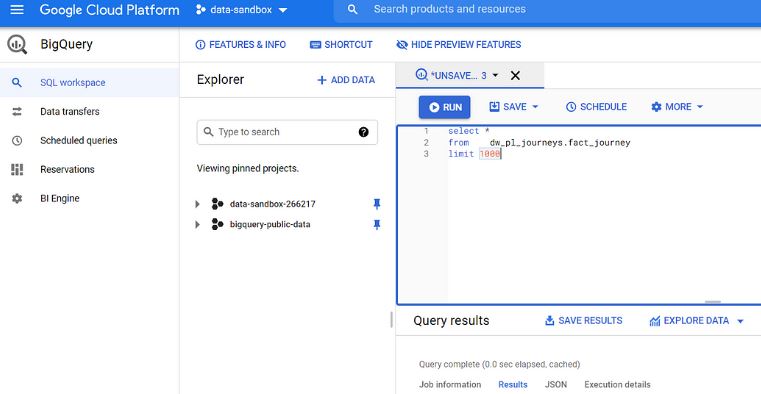The width and height of the screenshot is (761, 394).
Task: Open the SHORTCUT keyboard reference
Action: pos(341,45)
